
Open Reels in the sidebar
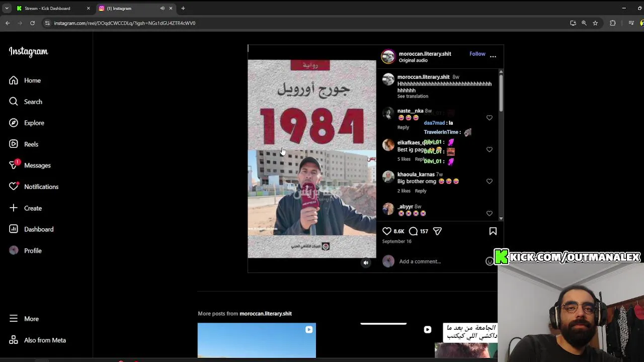tap(31, 144)
